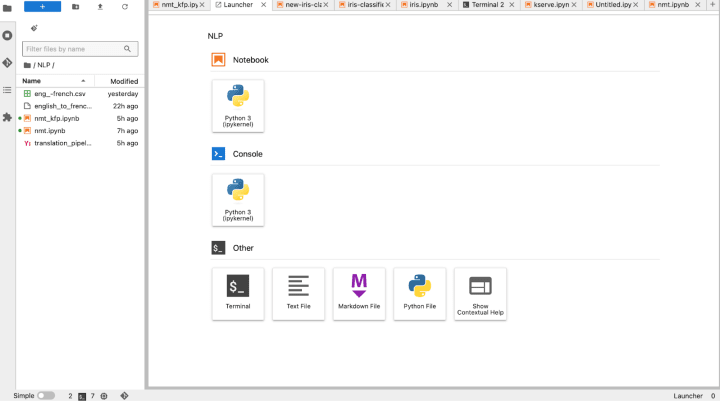Open the Git sidebar panel
The height and width of the screenshot is (401, 720).
(7, 62)
